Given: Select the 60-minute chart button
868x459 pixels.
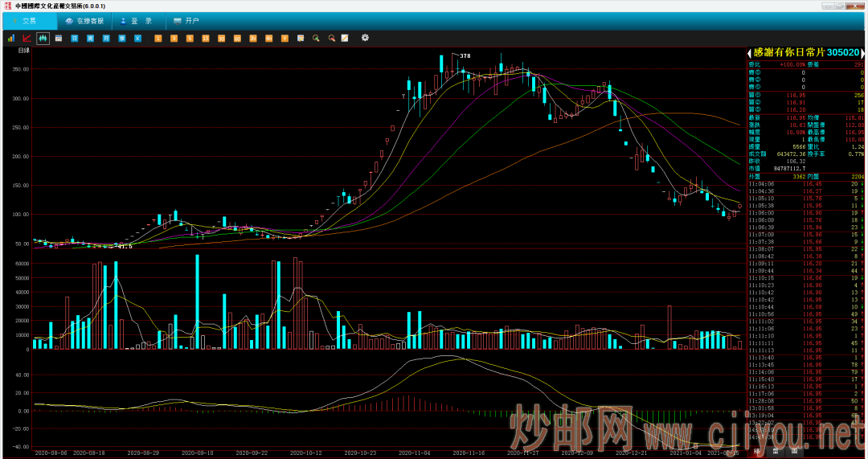Looking at the screenshot, I should pos(237,39).
